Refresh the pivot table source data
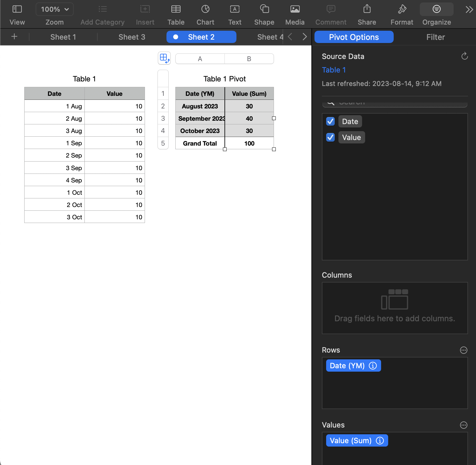Viewport: 476px width, 465px height. click(x=465, y=56)
